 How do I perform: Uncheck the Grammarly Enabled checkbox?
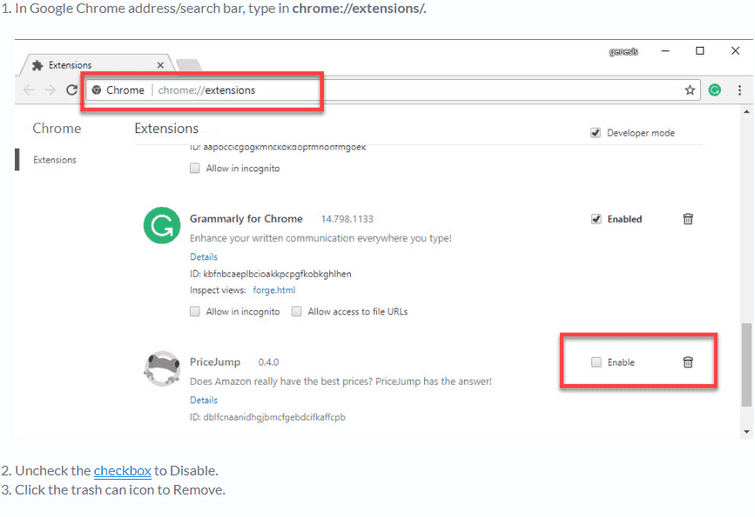(596, 219)
